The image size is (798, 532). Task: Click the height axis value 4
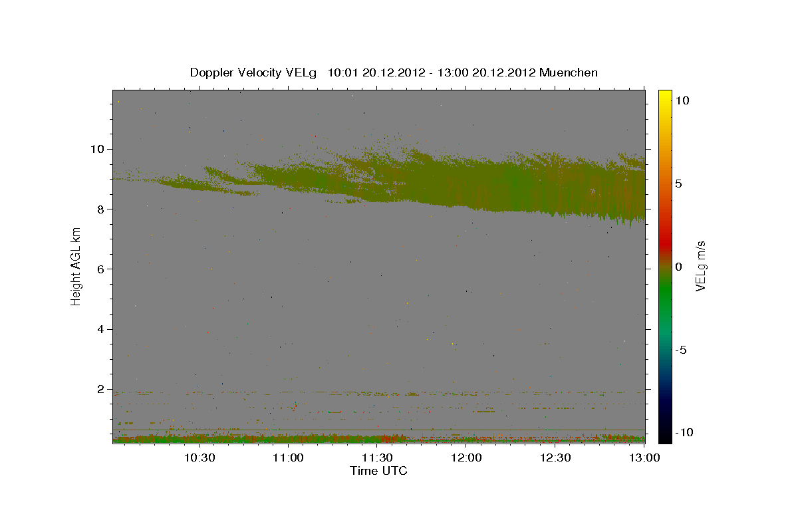pos(102,329)
